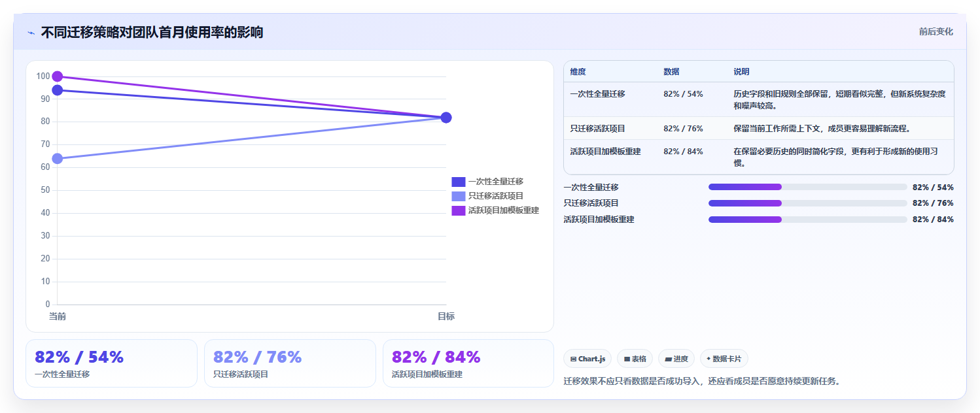Click the 前后变化 badge in the header
This screenshot has height=413, width=980.
[x=936, y=31]
